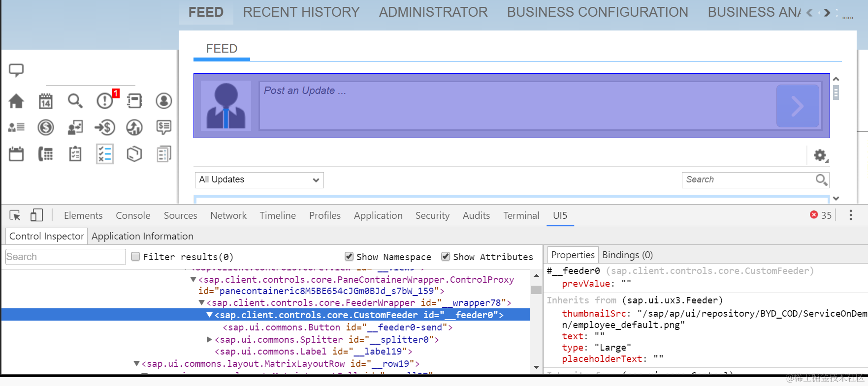Go to the Home icon
868x386 pixels.
pyautogui.click(x=16, y=101)
